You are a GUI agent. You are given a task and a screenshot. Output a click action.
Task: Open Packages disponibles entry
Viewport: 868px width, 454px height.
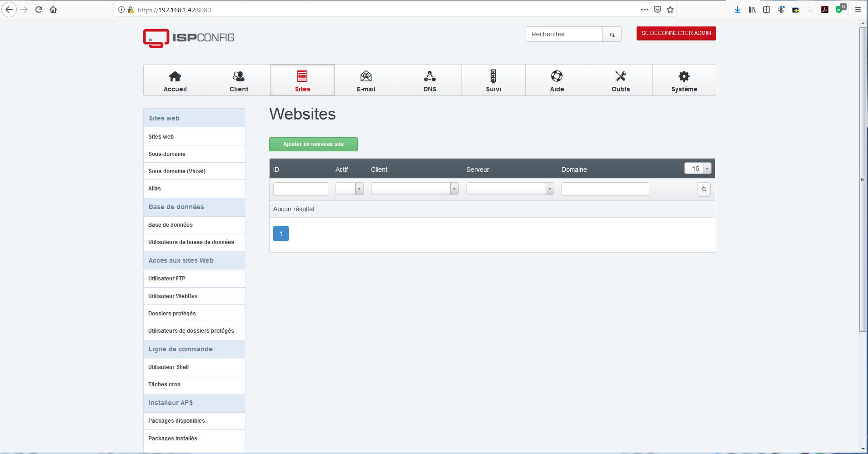click(195, 421)
